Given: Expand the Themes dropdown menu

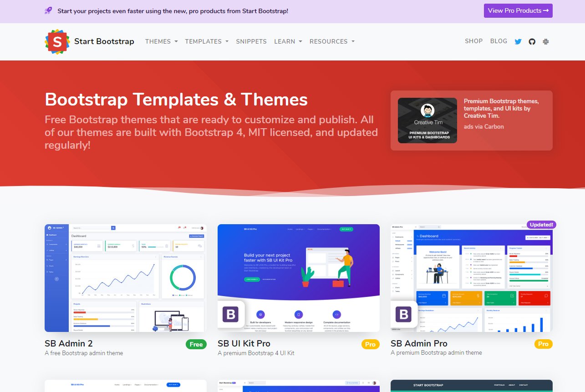Looking at the screenshot, I should coord(162,41).
